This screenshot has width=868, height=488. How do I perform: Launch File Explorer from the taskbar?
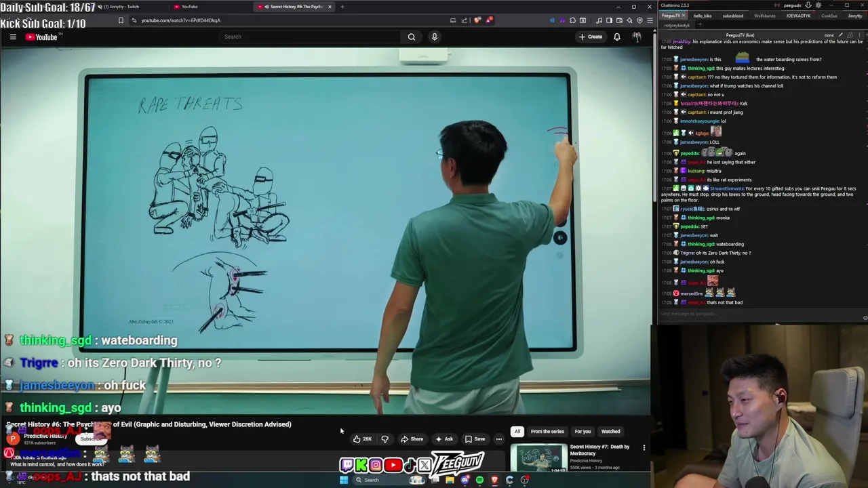point(450,480)
